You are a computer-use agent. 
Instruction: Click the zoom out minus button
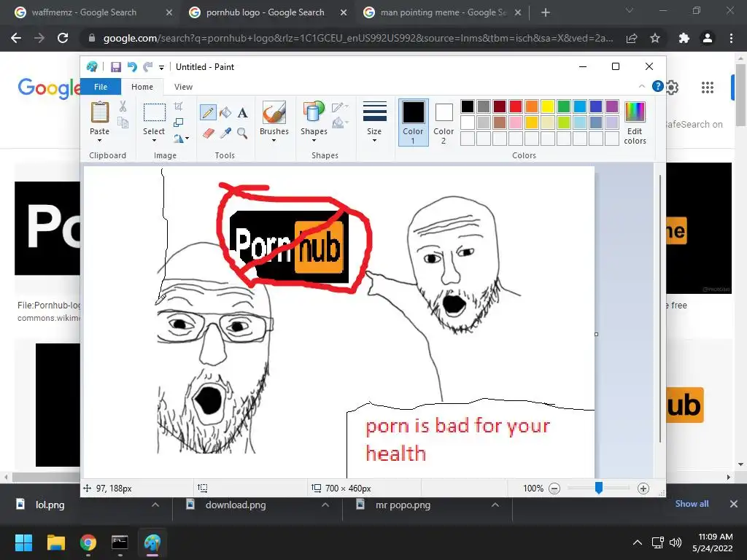tap(554, 489)
